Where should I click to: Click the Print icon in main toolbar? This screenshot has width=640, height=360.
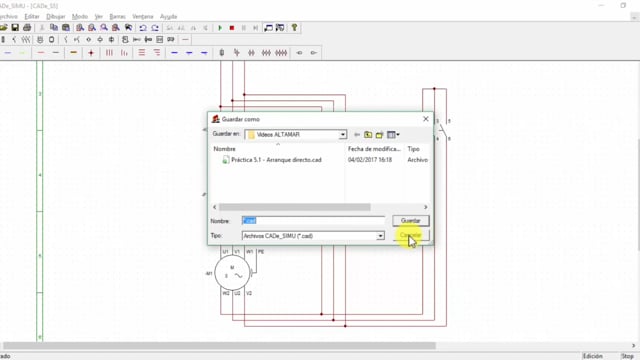(27, 28)
